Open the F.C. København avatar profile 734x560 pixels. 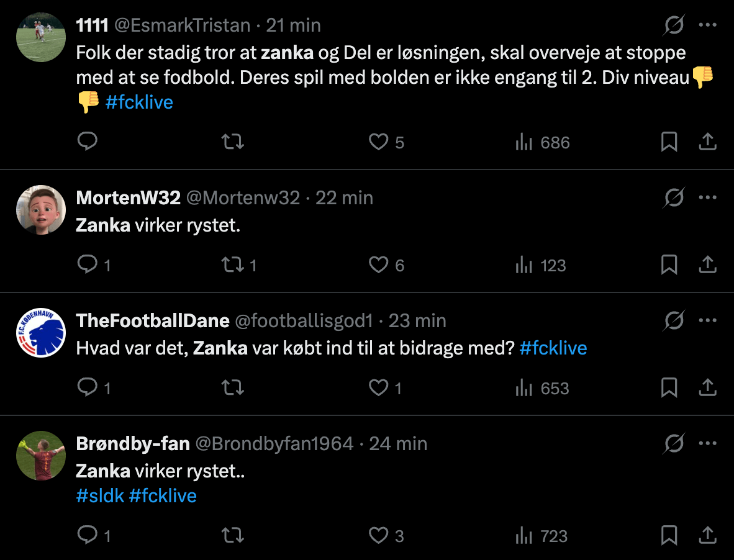41,333
